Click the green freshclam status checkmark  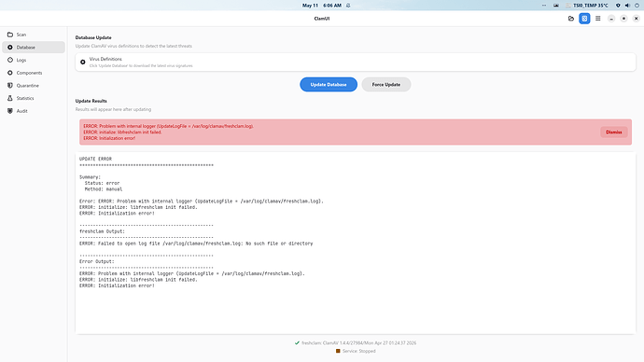click(x=297, y=342)
